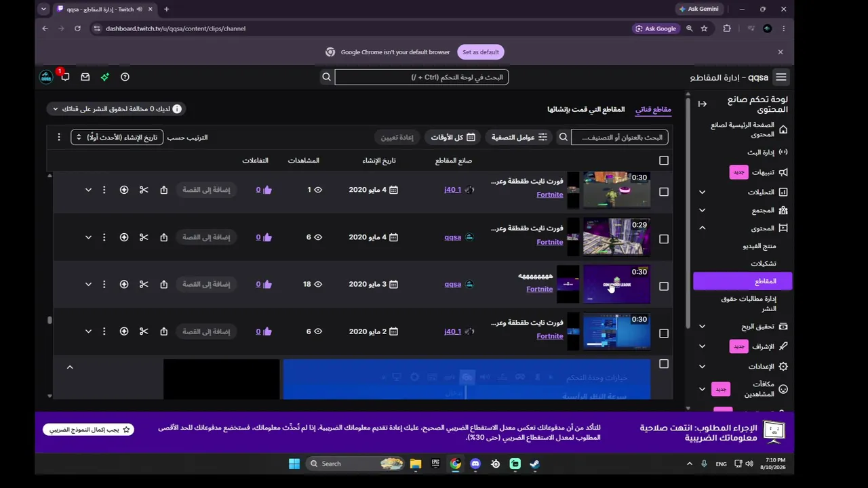
Task: Open the inbox envelope icon
Action: pyautogui.click(x=85, y=77)
